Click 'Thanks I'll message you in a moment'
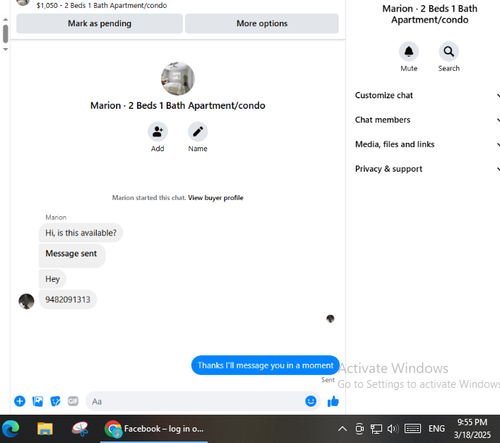This screenshot has height=443, width=500. tap(265, 365)
